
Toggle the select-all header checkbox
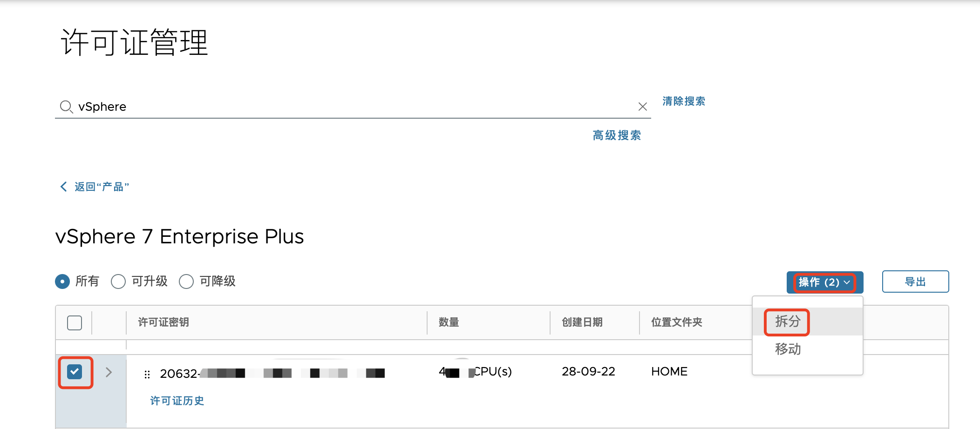(75, 322)
